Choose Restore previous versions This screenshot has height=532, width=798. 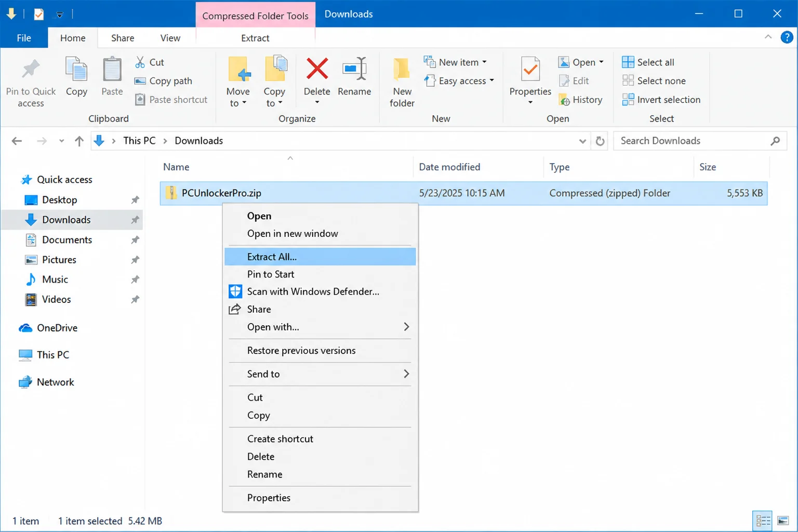click(320, 351)
